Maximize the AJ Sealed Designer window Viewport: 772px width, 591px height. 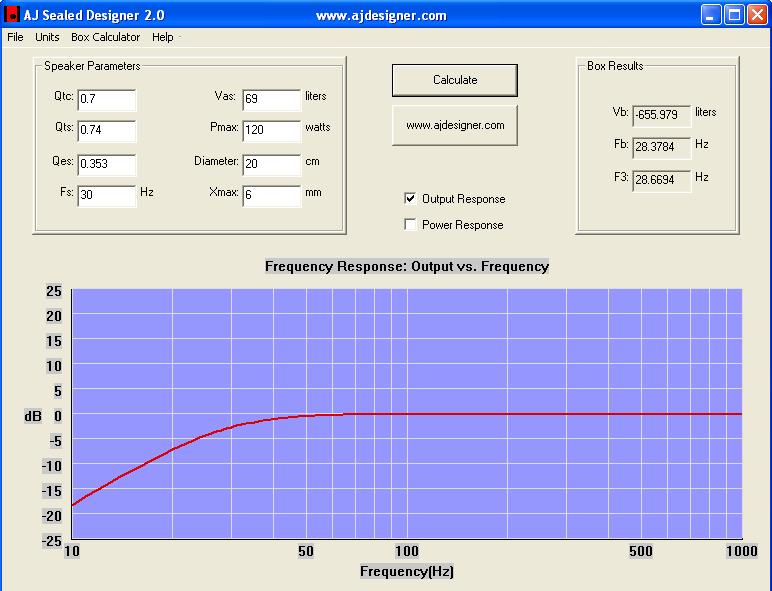[734, 15]
